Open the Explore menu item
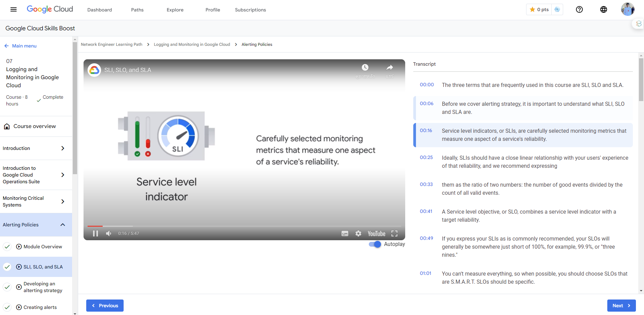 175,10
